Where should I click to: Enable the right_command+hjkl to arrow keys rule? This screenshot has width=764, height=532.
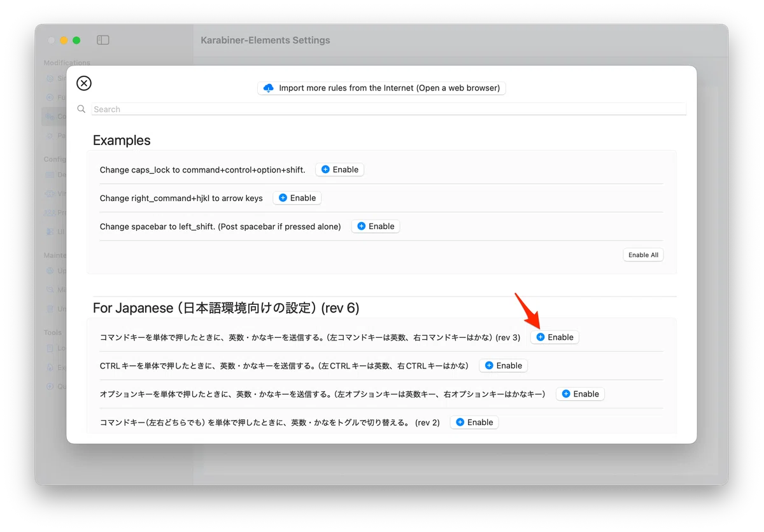point(297,198)
